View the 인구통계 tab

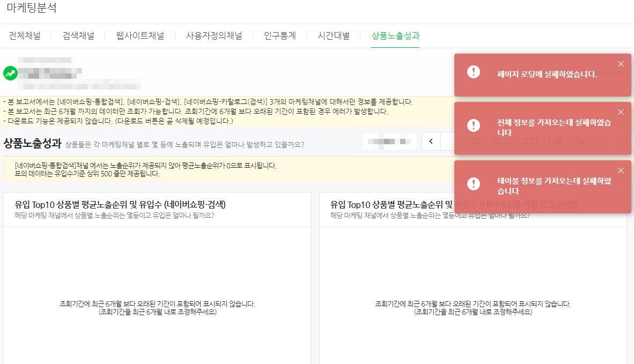[x=279, y=36]
